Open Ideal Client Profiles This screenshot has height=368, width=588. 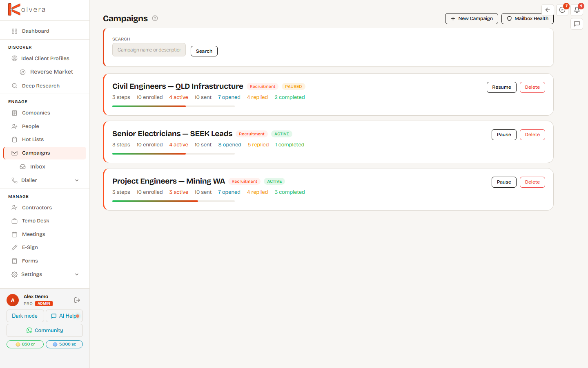(45, 58)
